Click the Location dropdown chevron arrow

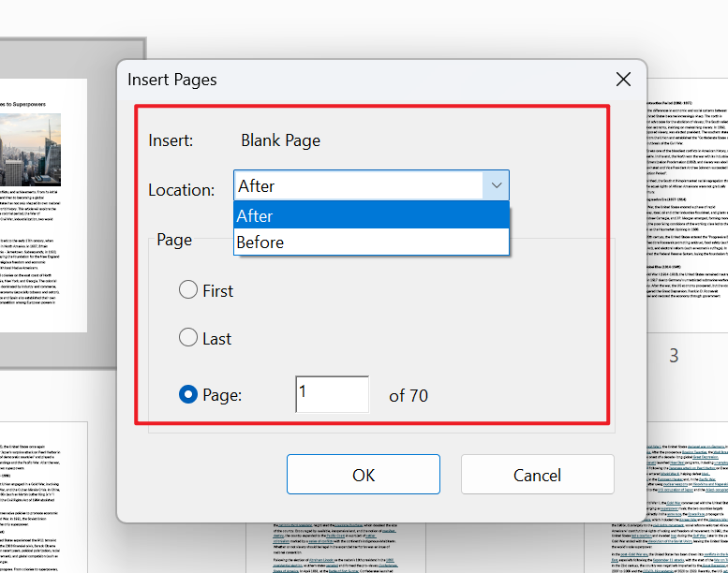click(495, 186)
